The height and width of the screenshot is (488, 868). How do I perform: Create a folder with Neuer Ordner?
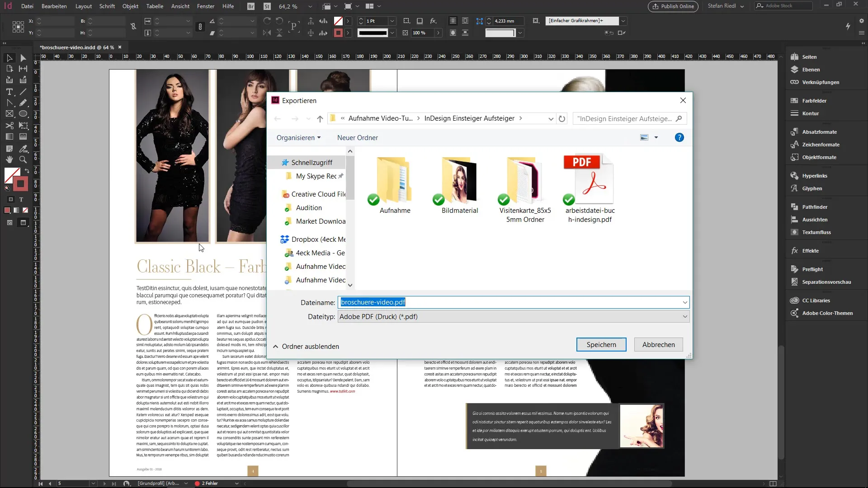click(358, 138)
